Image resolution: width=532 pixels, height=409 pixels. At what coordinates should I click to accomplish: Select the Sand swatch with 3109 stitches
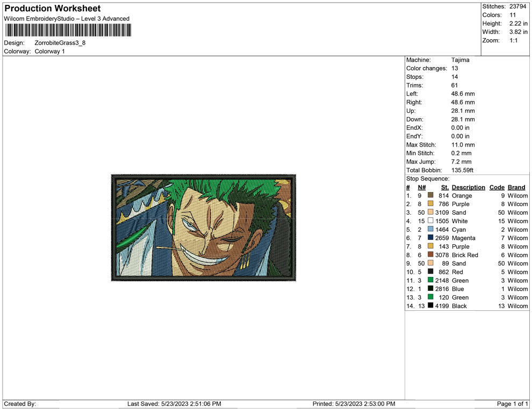coord(430,212)
